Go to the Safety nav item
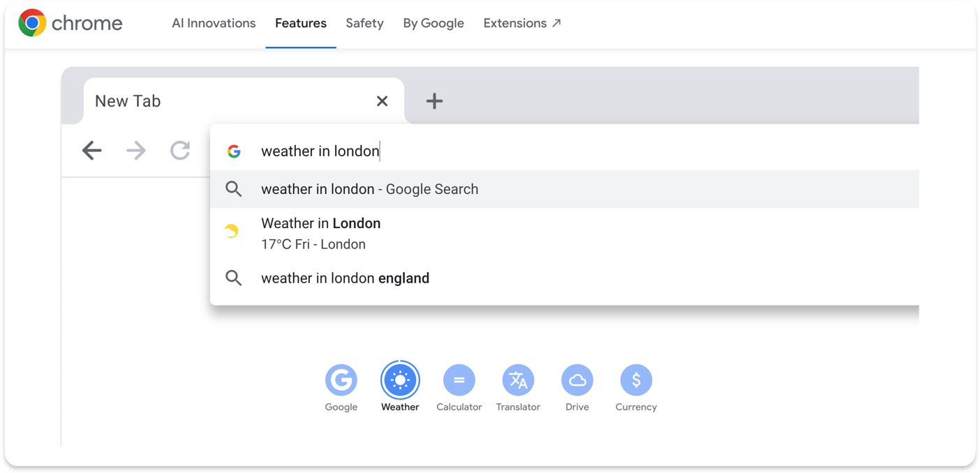980x473 pixels. pyautogui.click(x=364, y=23)
